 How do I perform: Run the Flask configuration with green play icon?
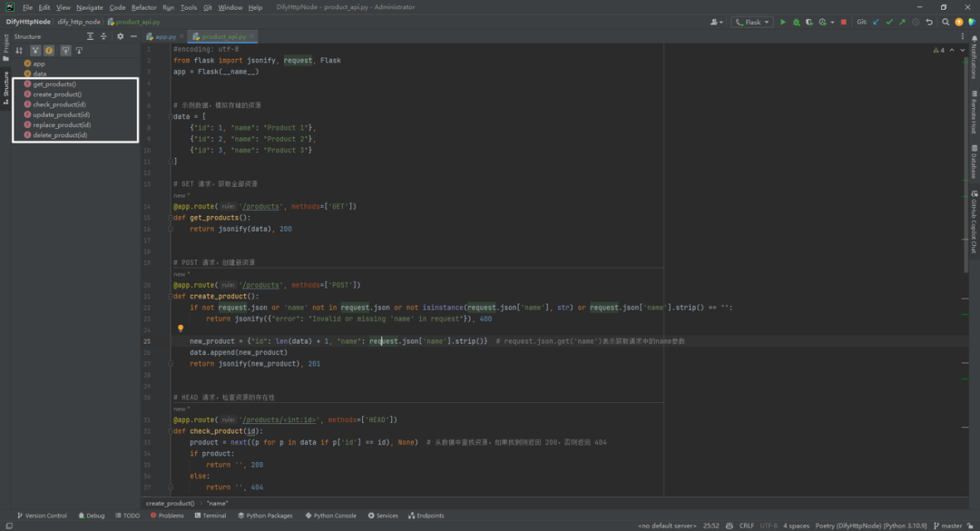(782, 22)
